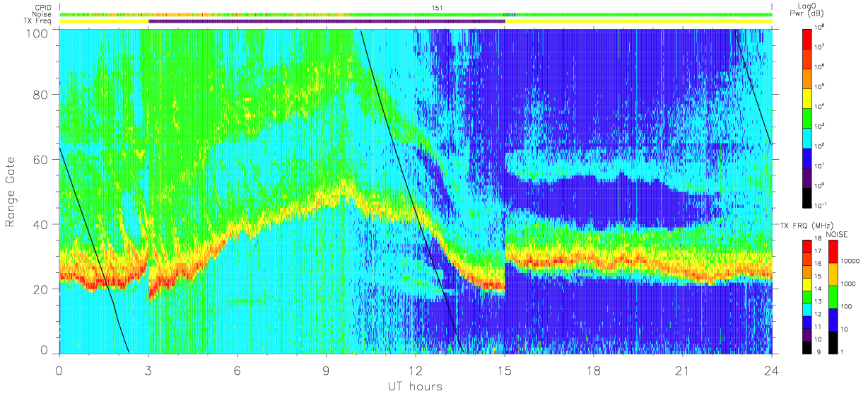Click the '3' tick on UT hours axis
The image size is (868, 401).
(x=148, y=371)
